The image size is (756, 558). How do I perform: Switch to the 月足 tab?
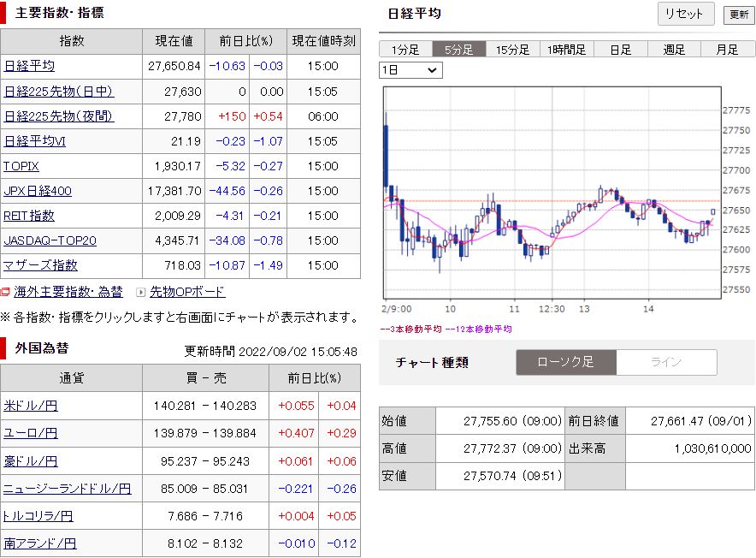point(728,50)
